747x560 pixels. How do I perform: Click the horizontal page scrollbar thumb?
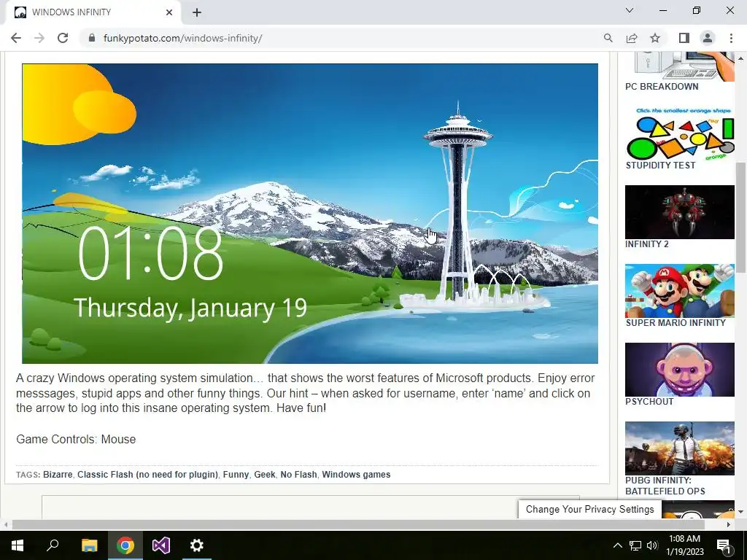pos(358,524)
